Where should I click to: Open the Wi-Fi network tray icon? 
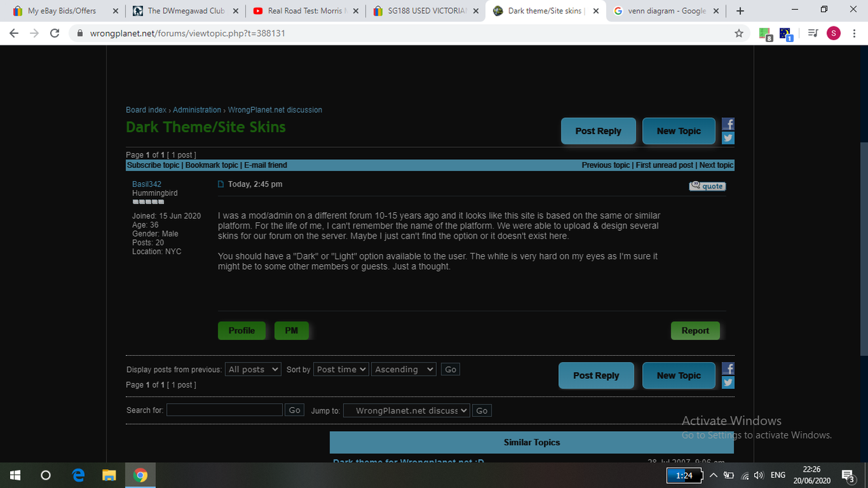[745, 475]
